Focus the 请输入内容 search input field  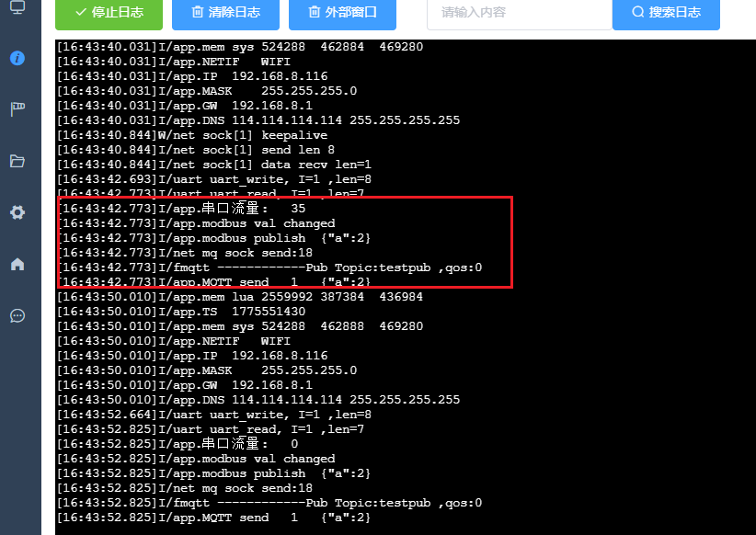coord(520,13)
